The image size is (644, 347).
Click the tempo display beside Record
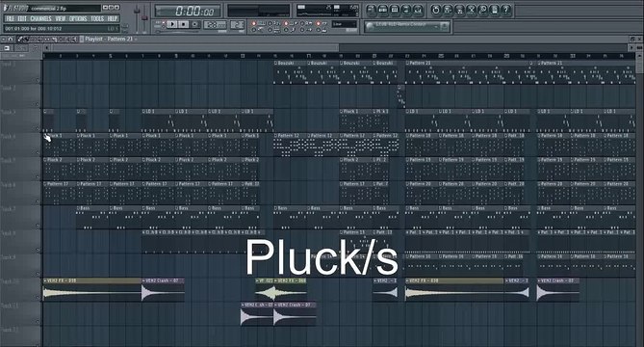216,25
